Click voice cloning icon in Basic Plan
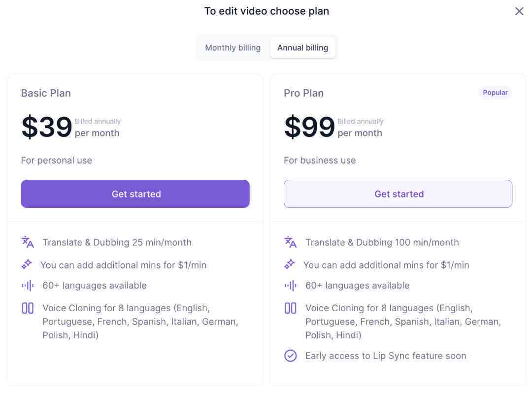The image size is (532, 393). click(28, 308)
